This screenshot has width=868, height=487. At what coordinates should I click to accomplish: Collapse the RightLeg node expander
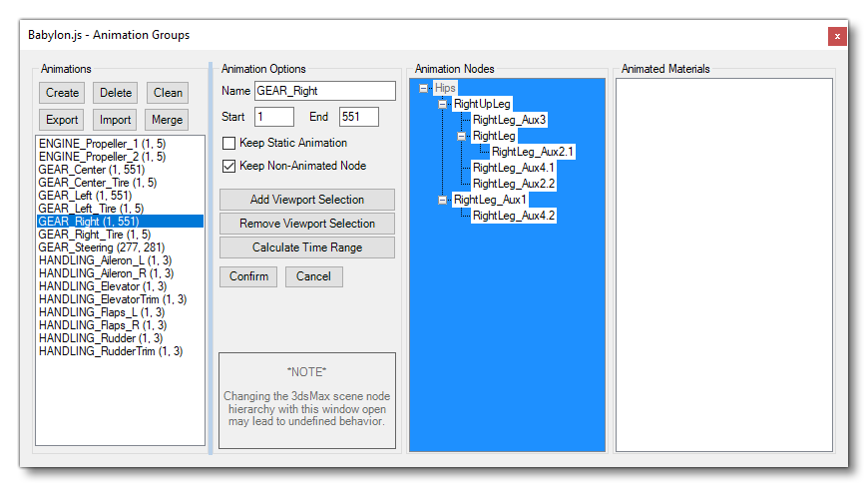coord(462,136)
